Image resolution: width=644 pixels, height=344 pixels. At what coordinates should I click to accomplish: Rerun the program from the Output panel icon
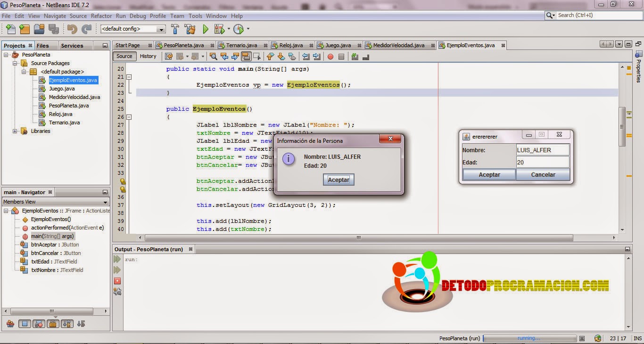116,258
